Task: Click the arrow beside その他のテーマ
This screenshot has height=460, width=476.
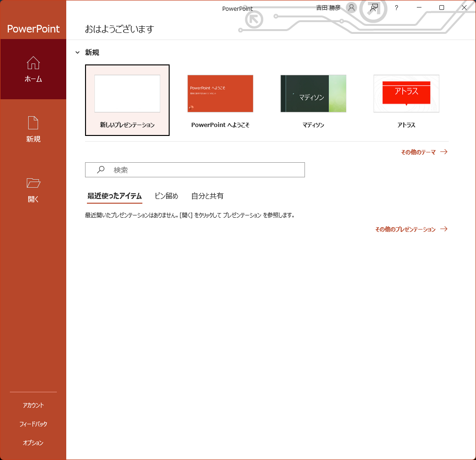Action: 443,152
